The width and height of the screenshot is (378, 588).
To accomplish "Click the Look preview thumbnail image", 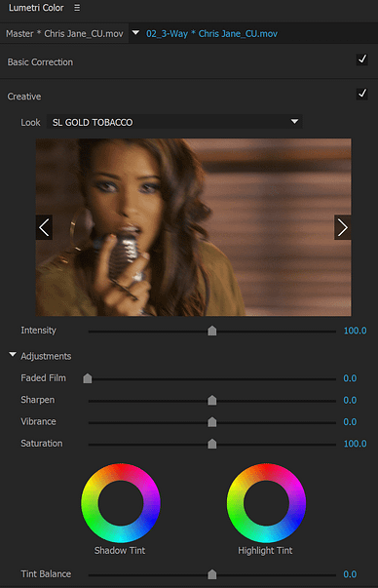I will (193, 227).
